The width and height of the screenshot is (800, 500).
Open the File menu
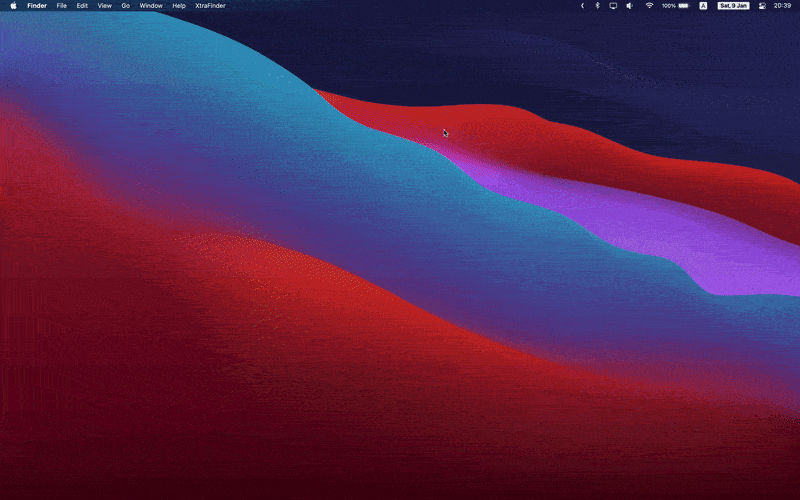tap(62, 6)
